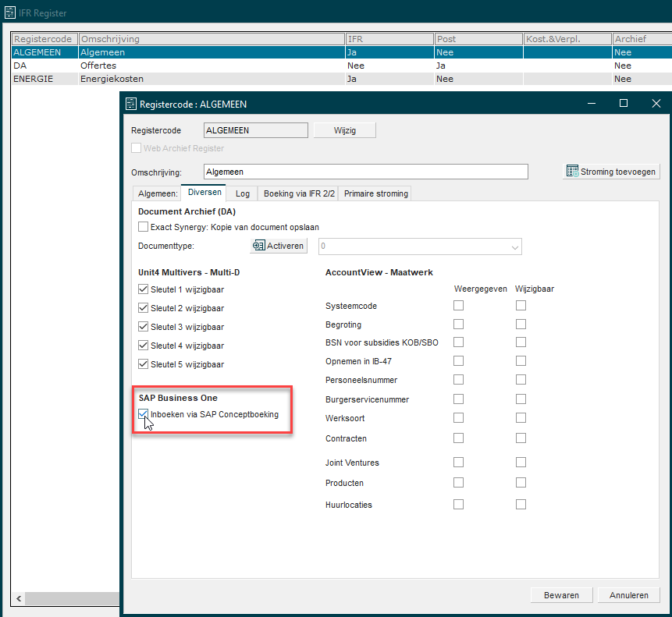Image resolution: width=672 pixels, height=617 pixels.
Task: Check Wijzigbaar box for Contracten
Action: pyautogui.click(x=521, y=438)
